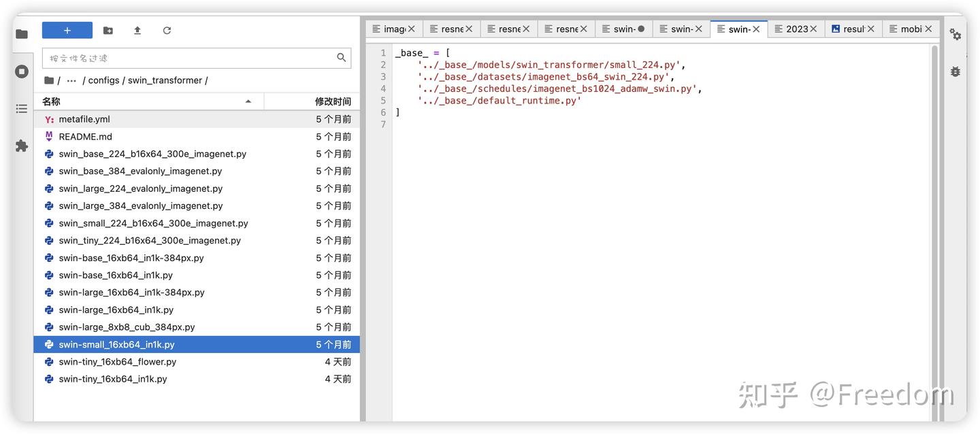
Task: Close the active swin- tab
Action: coord(756,29)
